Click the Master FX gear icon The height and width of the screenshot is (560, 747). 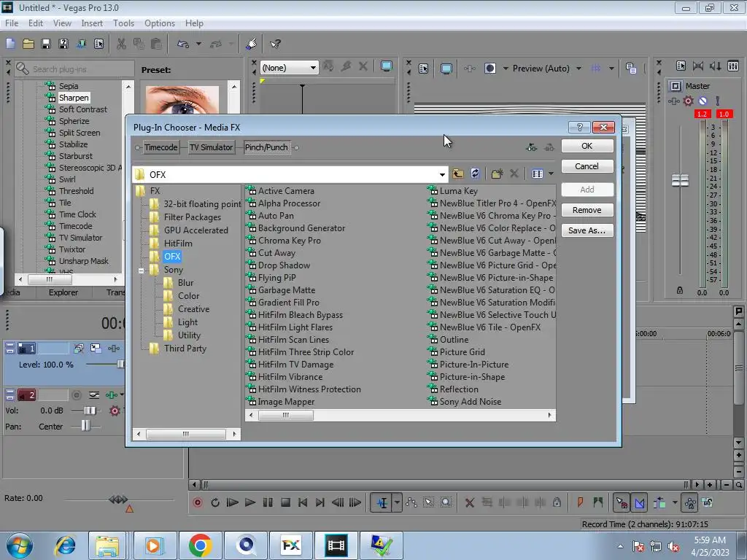[688, 101]
